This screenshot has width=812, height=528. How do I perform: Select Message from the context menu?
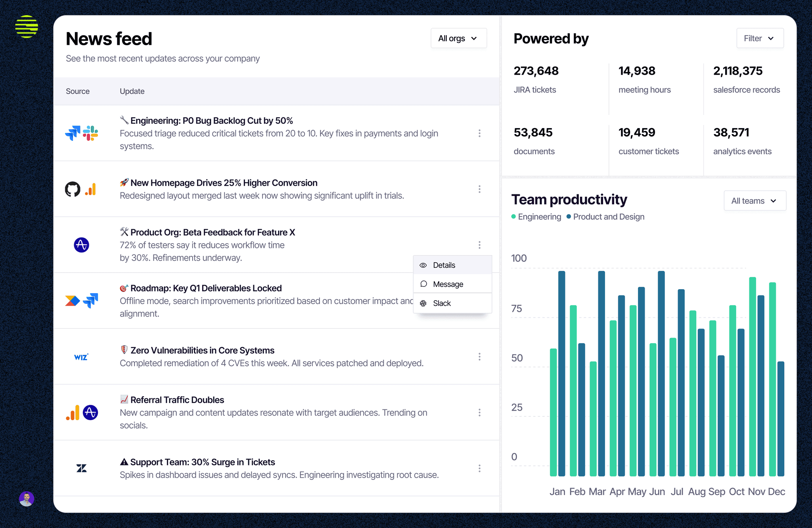(x=448, y=284)
